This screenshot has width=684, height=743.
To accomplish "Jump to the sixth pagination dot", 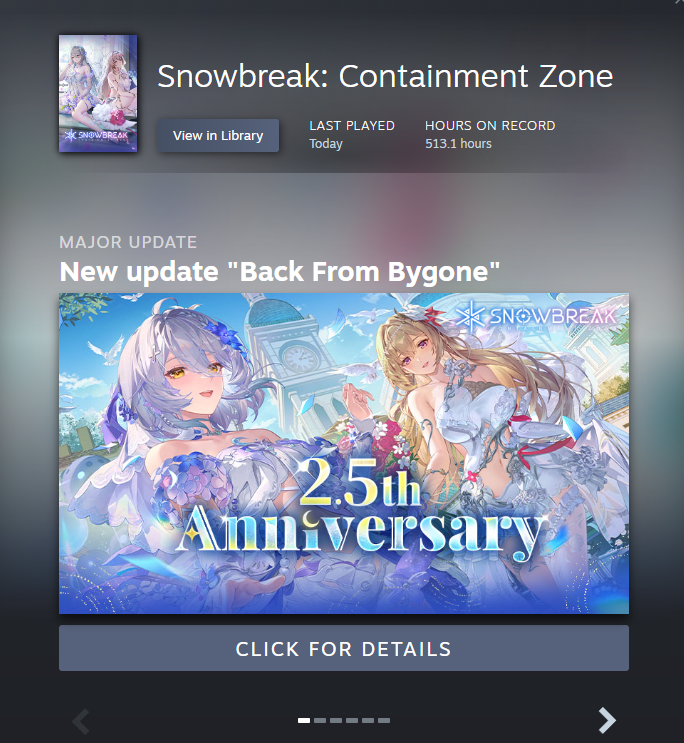I will (x=384, y=720).
